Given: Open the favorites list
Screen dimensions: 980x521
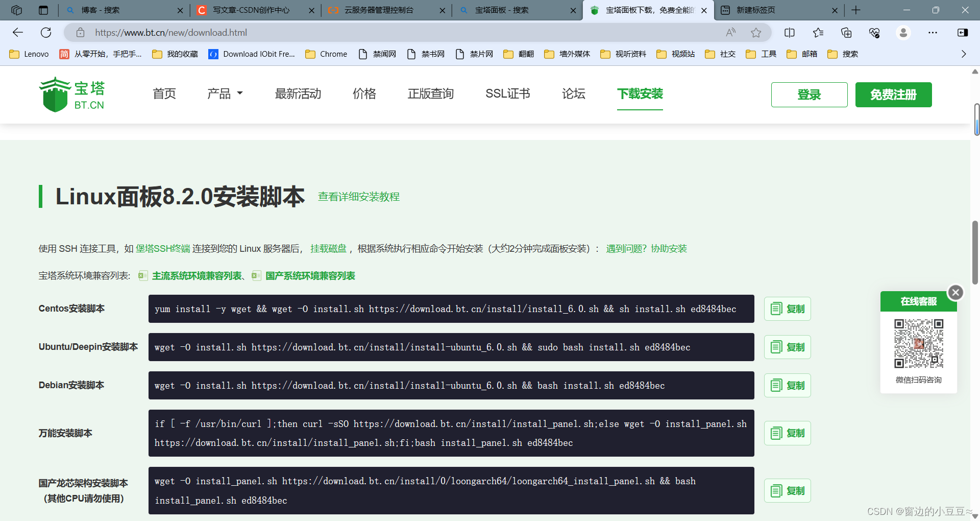Looking at the screenshot, I should point(818,33).
